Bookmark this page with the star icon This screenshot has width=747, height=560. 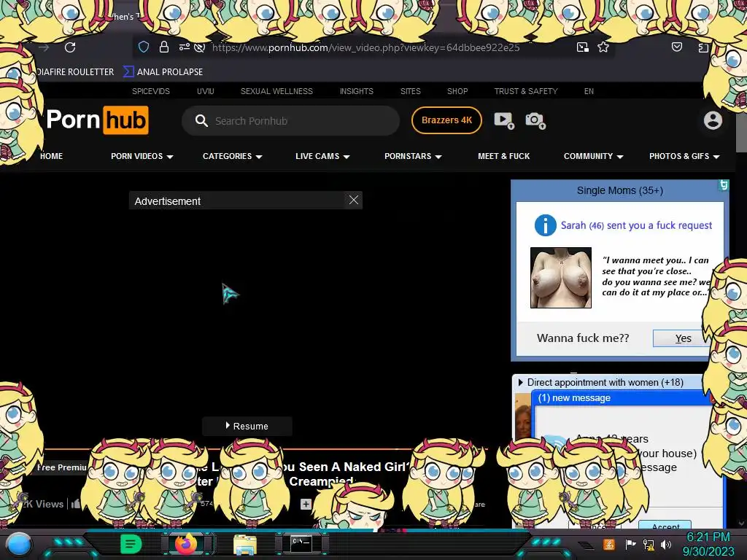pos(603,47)
